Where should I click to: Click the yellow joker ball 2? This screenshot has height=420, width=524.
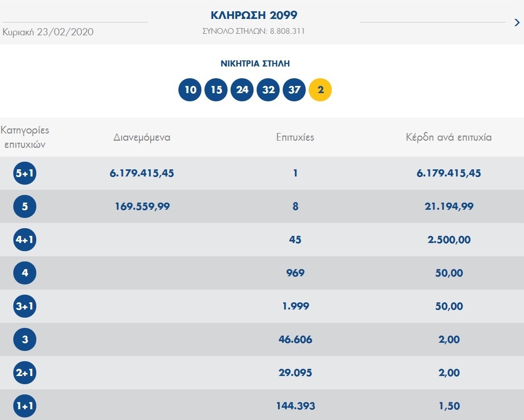pos(321,90)
